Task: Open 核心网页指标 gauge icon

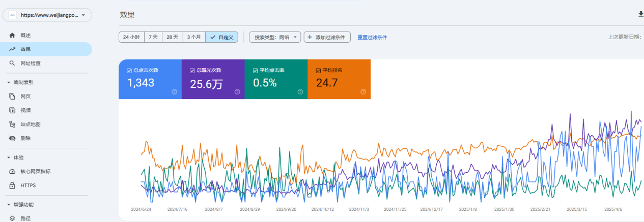Action: click(x=12, y=171)
